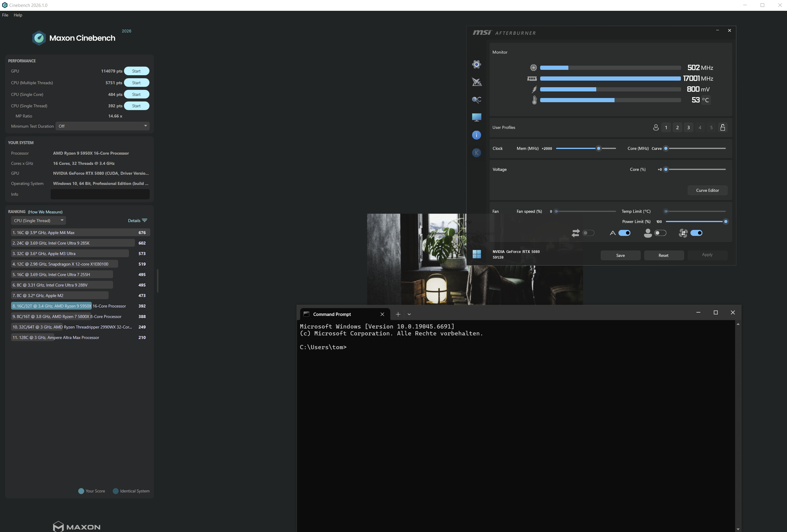787x532 pixels.
Task: Expand the CPU (Single Thread) ranking dropdown
Action: pyautogui.click(x=38, y=221)
